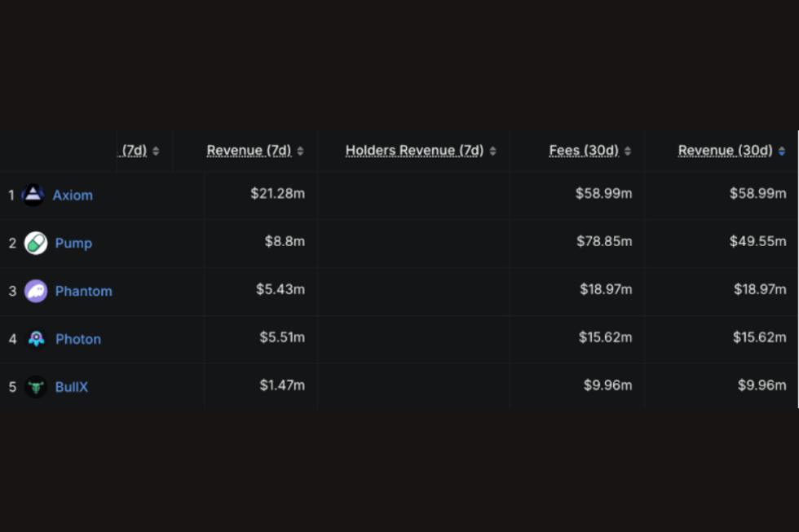Click sort arrows beside Holders Revenue (7d)
Screen dimensions: 799x532
coord(492,151)
